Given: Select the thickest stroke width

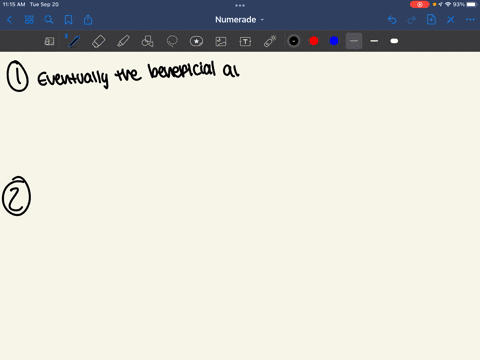Looking at the screenshot, I should 394,41.
